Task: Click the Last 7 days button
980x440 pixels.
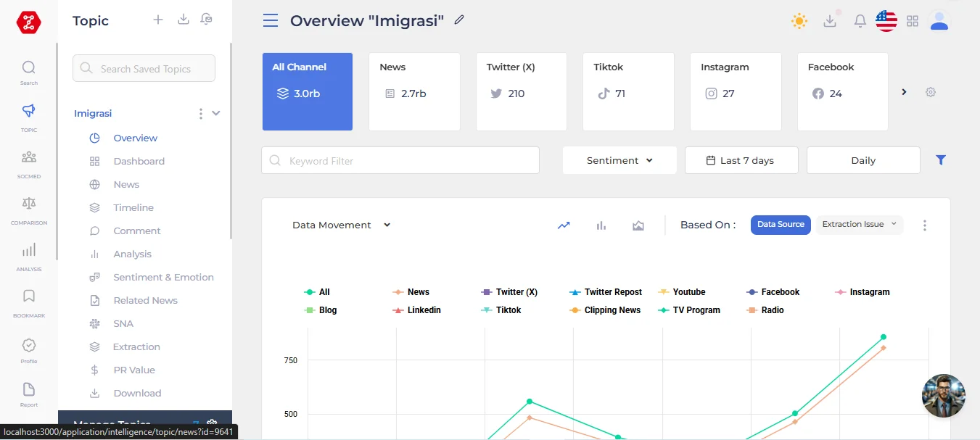Action: coord(741,160)
